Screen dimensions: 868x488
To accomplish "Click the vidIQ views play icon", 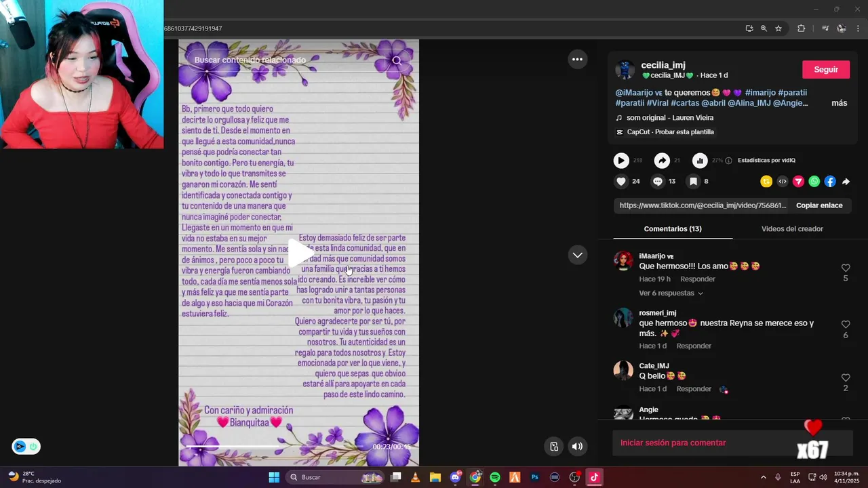I will [x=621, y=161].
